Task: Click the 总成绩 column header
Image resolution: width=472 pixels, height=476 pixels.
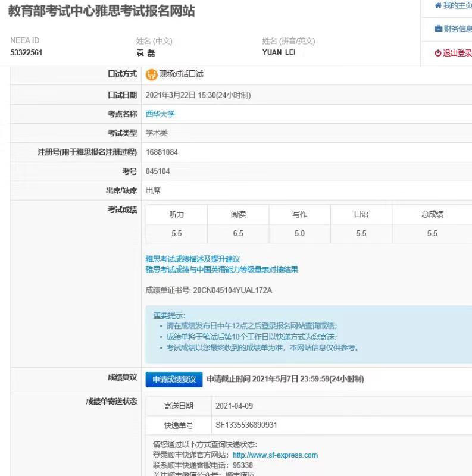Action: point(432,214)
